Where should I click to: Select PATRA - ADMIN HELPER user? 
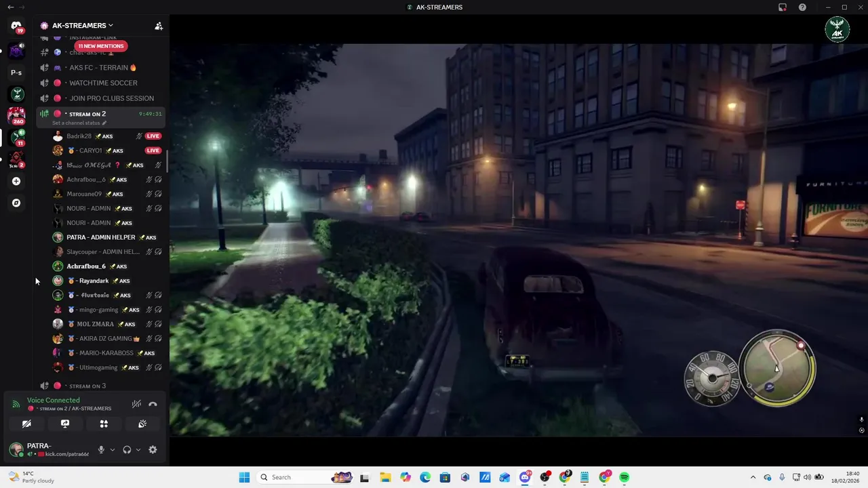[x=107, y=237]
